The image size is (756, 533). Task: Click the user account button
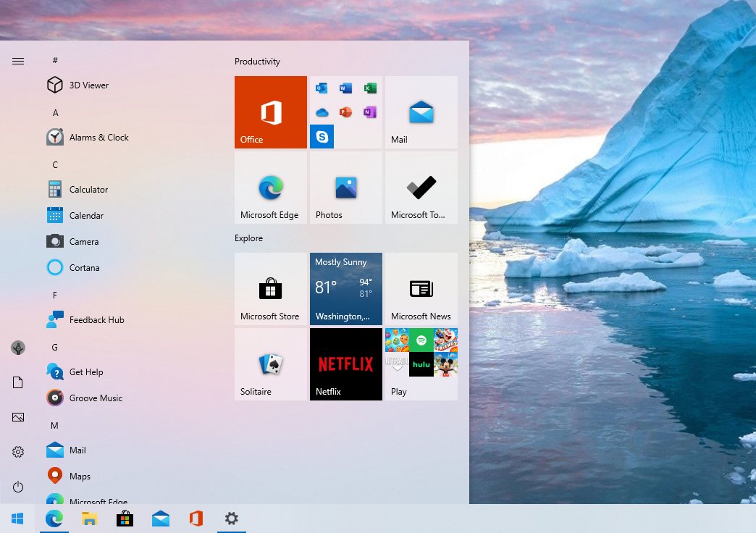click(17, 347)
